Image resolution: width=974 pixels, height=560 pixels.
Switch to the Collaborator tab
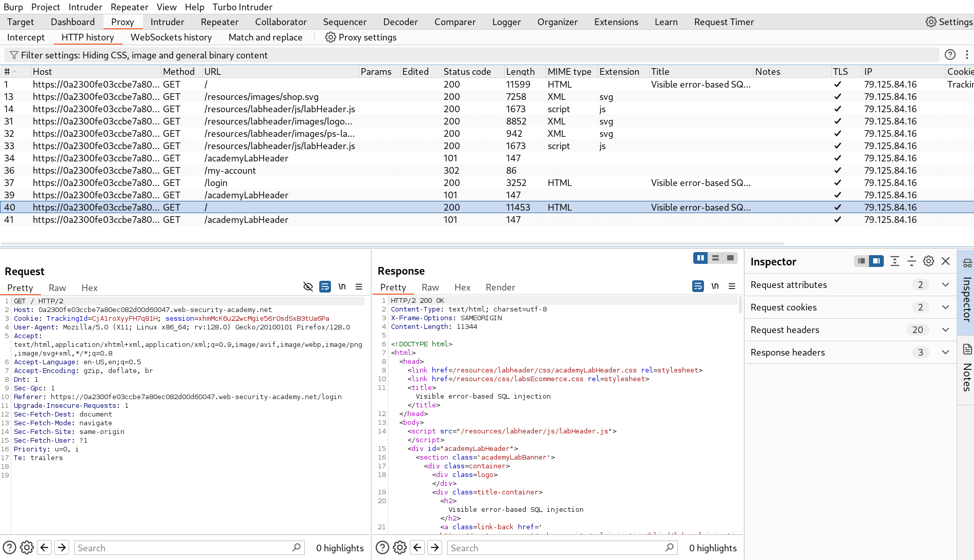[281, 22]
